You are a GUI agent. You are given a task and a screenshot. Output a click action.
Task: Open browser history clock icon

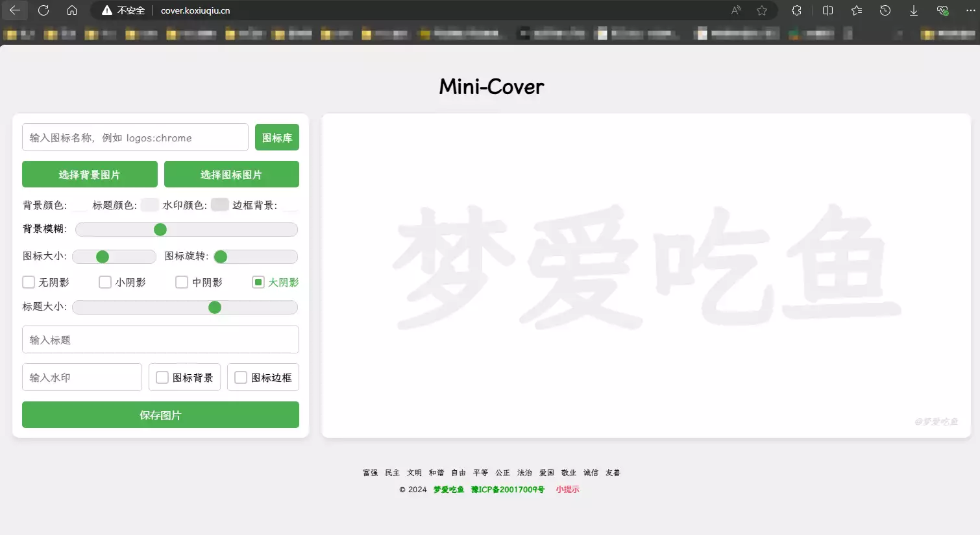click(885, 10)
